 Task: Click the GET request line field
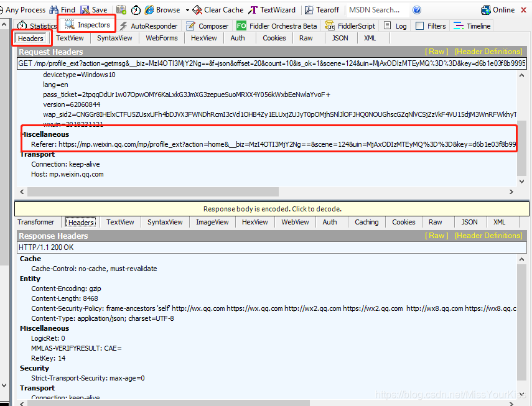coord(272,63)
